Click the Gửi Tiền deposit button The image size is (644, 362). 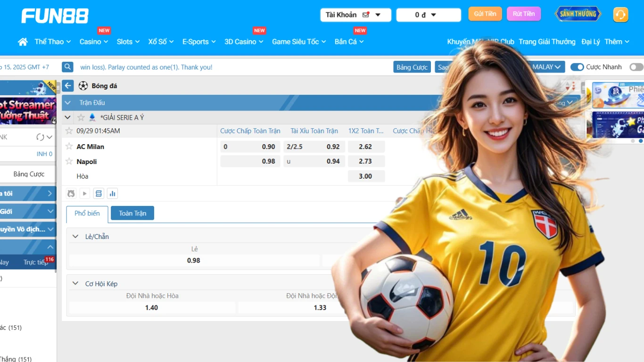(485, 14)
